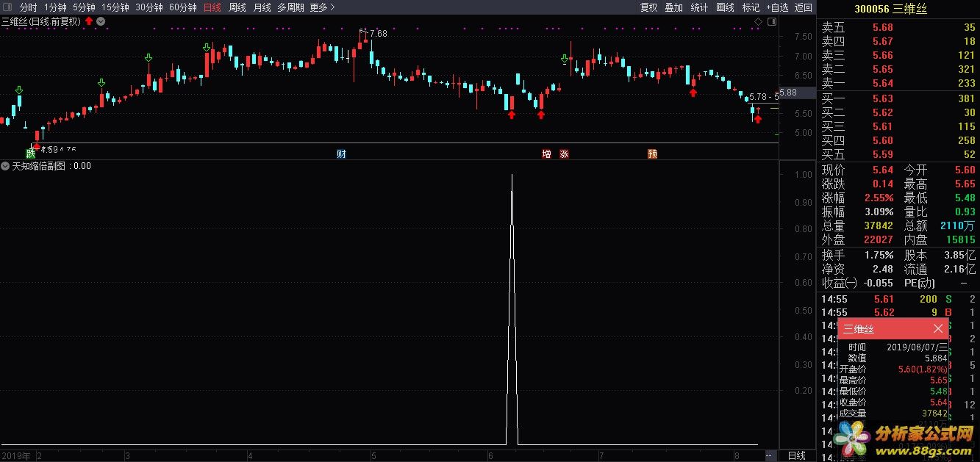
Task: Click the red up-arrow beside the 三维丝 title
Action: (x=89, y=21)
